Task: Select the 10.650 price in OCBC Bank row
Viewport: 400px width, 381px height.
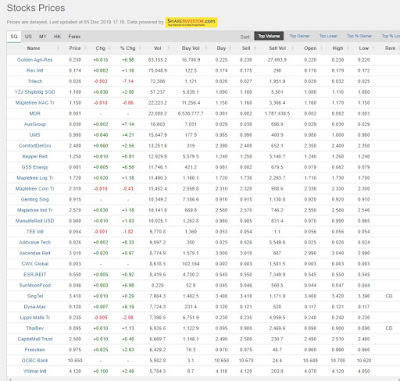Action: 75,360
